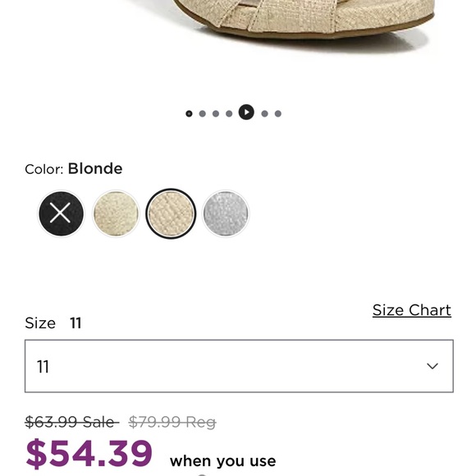
Task: Tap the 'when you use' offer text
Action: 223,461
